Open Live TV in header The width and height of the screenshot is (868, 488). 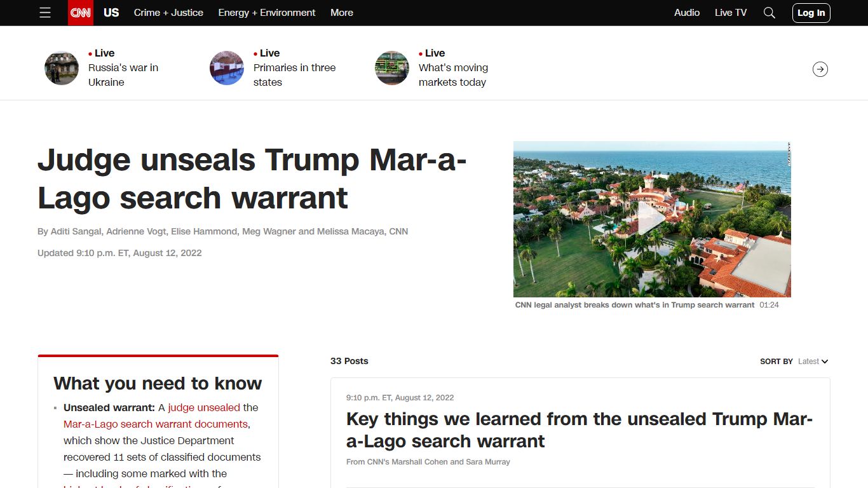pos(731,13)
